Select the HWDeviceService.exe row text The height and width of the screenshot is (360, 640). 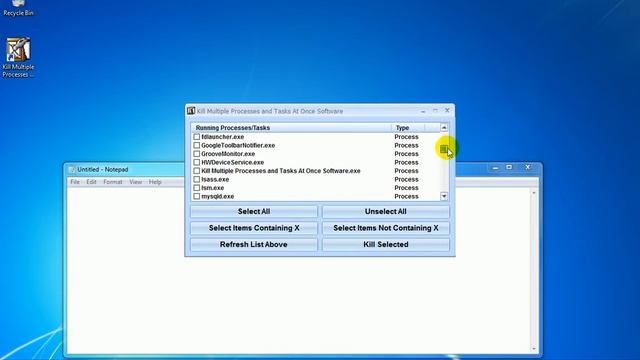click(x=233, y=162)
